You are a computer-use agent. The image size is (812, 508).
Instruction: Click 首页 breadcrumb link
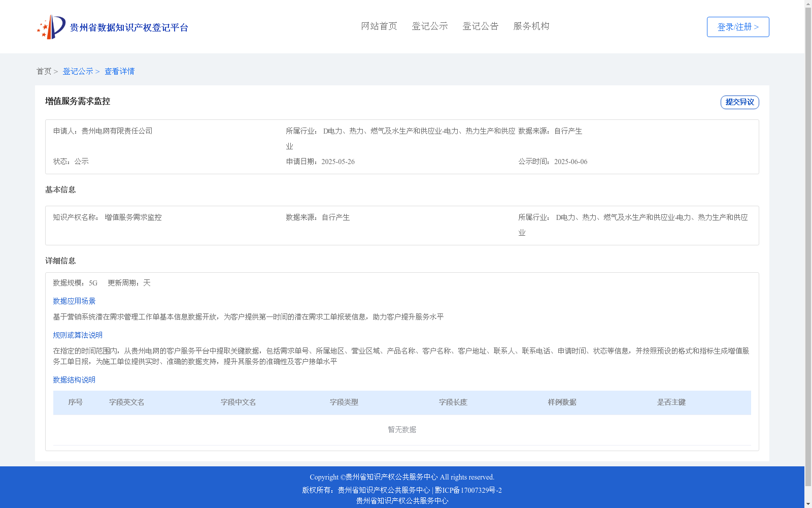[x=44, y=71]
